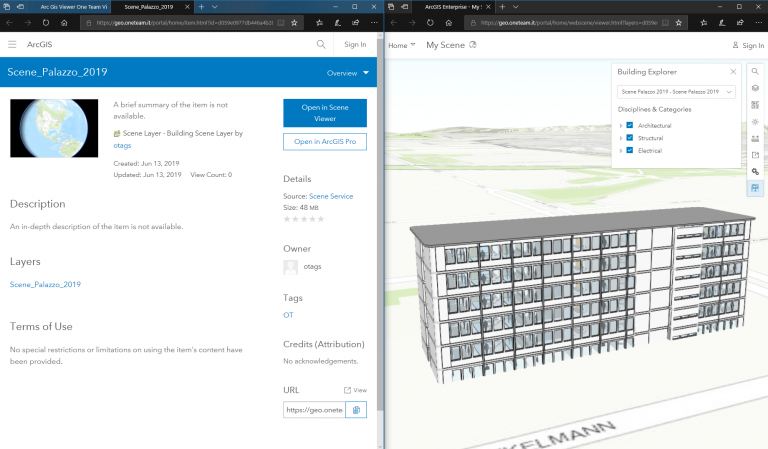The image size is (768, 449).
Task: Open the Scene_Palazzo_2019 layer link
Action: (45, 284)
